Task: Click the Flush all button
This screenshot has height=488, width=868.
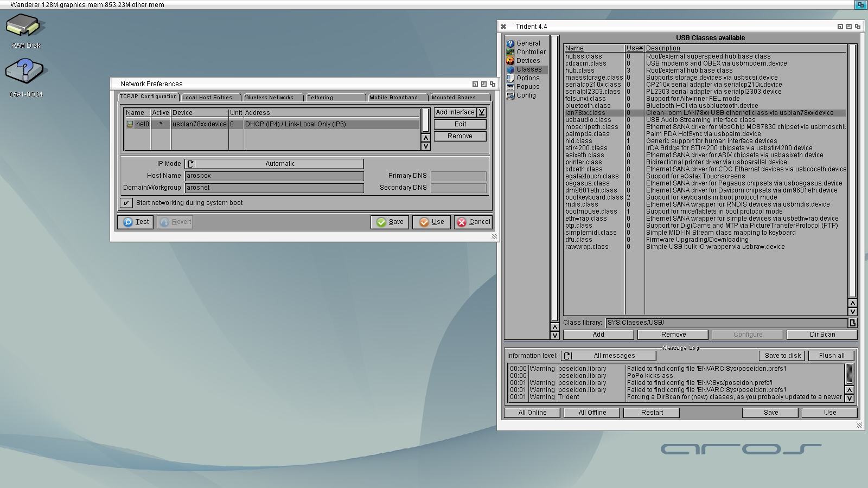Action: pyautogui.click(x=832, y=356)
